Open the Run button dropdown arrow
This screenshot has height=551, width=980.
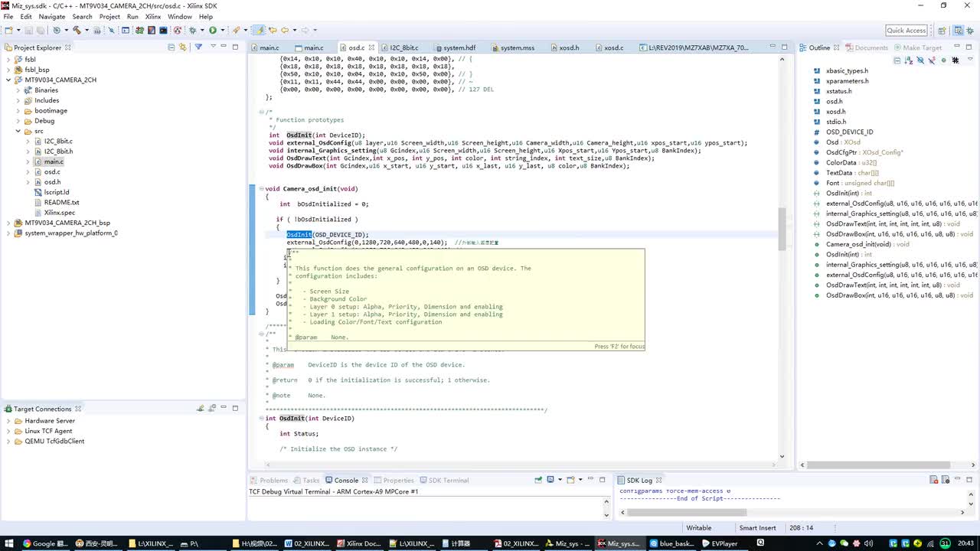pos(223,31)
